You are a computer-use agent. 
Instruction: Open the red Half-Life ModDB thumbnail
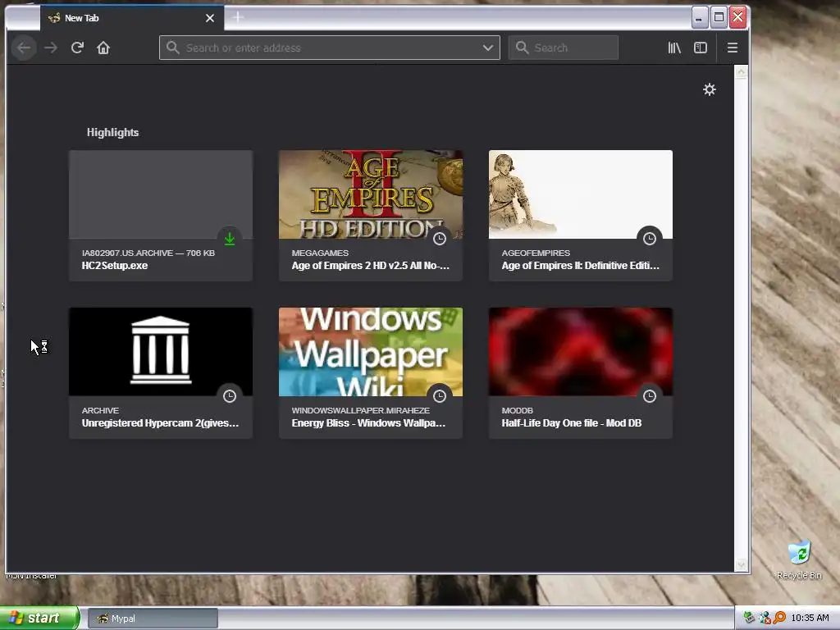(x=581, y=352)
